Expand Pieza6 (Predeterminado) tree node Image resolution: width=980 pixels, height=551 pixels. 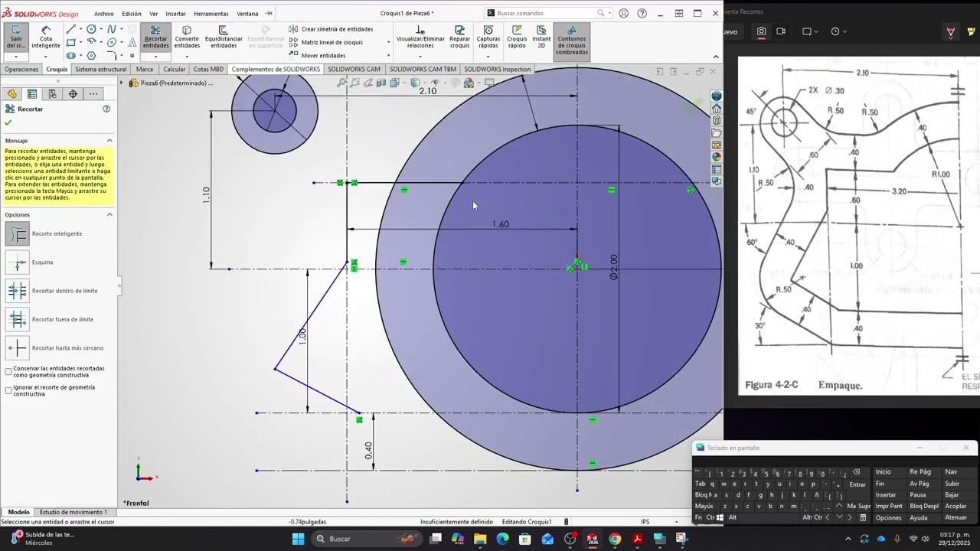pos(121,83)
